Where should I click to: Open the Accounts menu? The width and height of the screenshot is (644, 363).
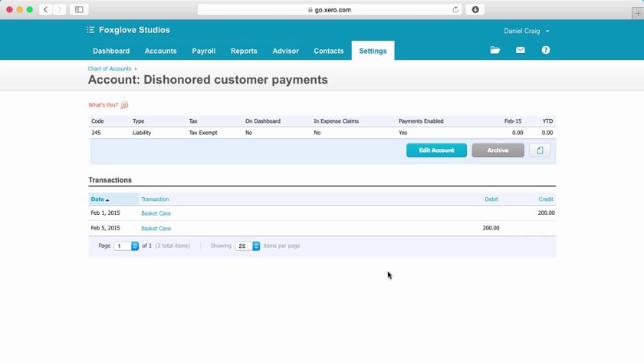tap(160, 51)
